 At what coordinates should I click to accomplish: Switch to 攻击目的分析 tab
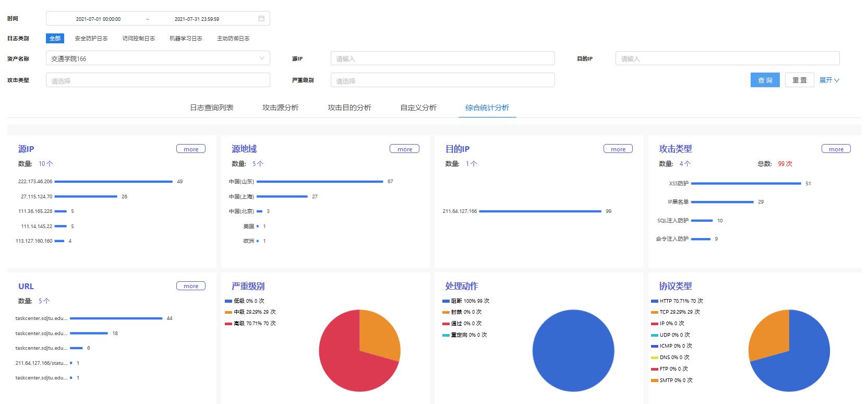[x=349, y=108]
